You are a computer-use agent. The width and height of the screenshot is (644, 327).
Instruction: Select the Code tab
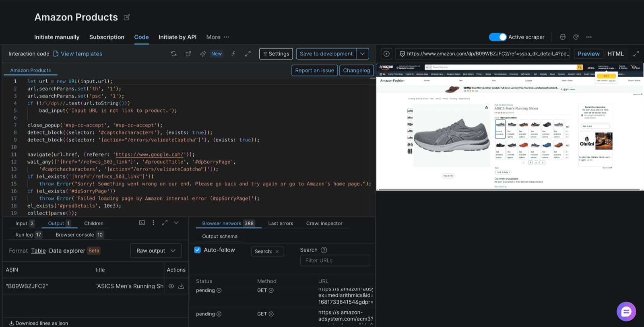[141, 37]
